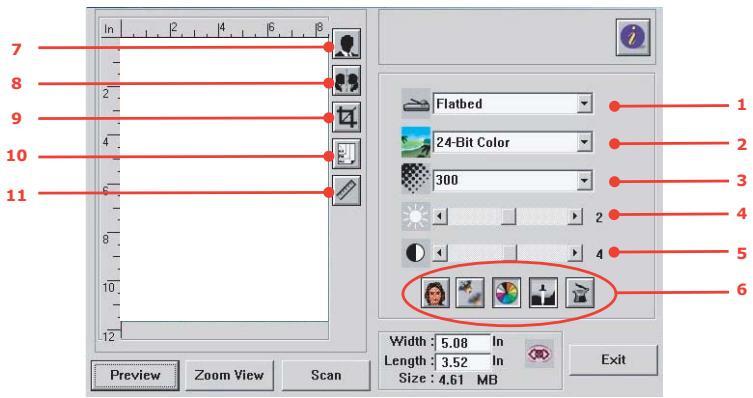Click the brightness slider right arrow
The width and height of the screenshot is (753, 398).
(575, 217)
